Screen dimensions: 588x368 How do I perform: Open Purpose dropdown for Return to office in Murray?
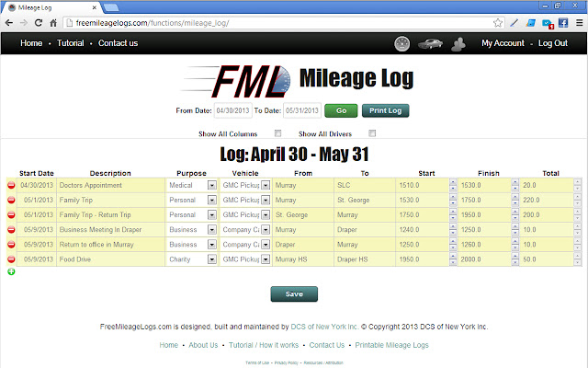tap(212, 245)
